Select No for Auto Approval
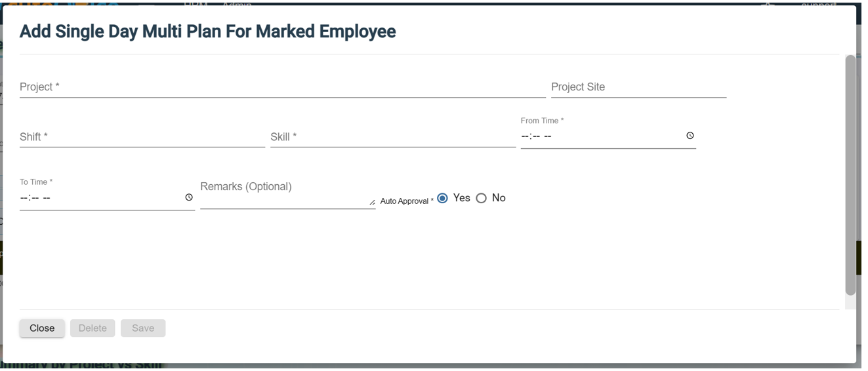 481,198
